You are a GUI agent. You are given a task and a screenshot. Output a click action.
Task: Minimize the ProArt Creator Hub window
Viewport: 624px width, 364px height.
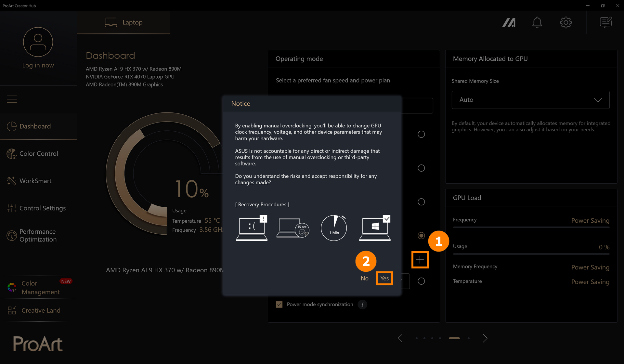point(588,6)
